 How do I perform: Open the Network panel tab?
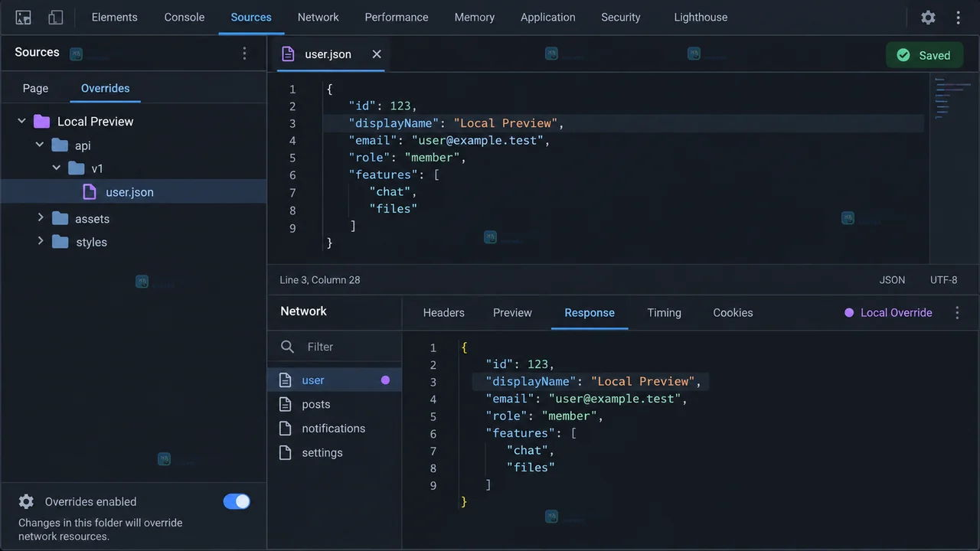point(318,17)
